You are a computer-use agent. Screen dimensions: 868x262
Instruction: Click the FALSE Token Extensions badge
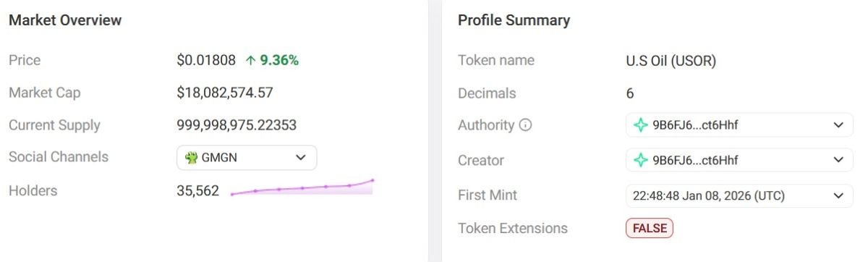650,228
